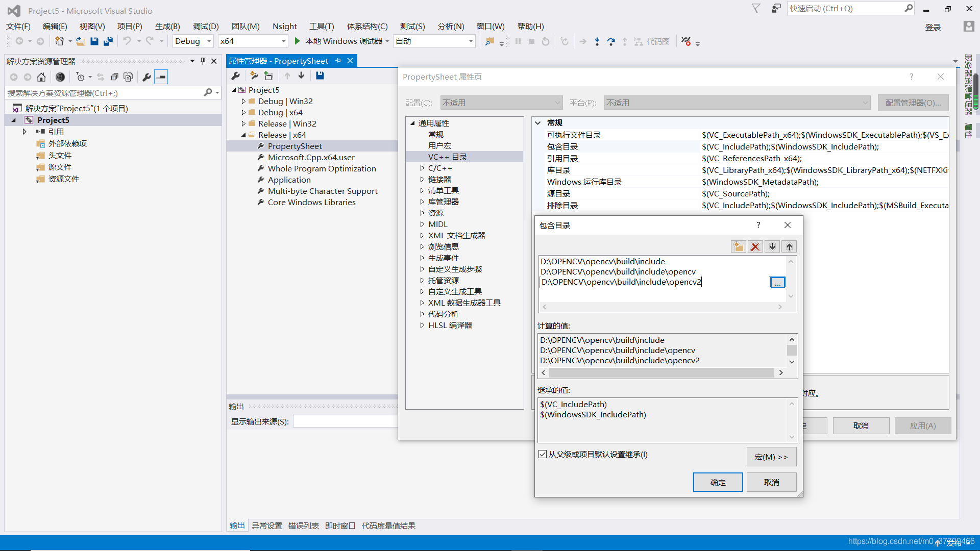Click the collapse all icon in Solution Explorer

tap(115, 77)
